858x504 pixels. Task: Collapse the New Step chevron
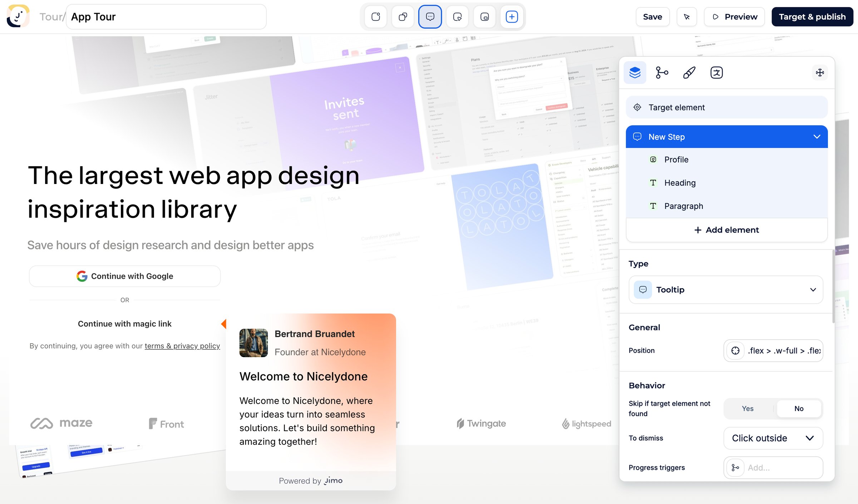817,137
